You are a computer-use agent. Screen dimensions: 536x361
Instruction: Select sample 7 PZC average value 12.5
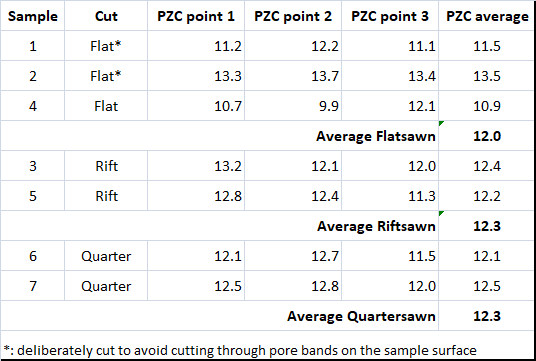pyautogui.click(x=487, y=286)
